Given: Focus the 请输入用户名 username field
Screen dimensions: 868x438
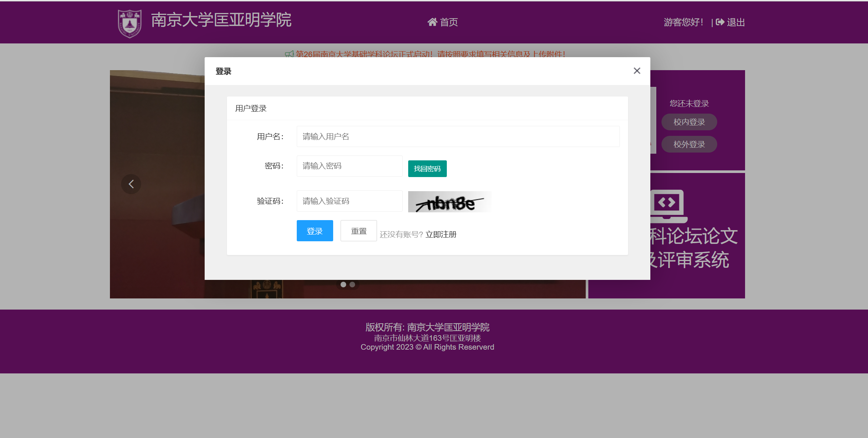Looking at the screenshot, I should (x=458, y=137).
